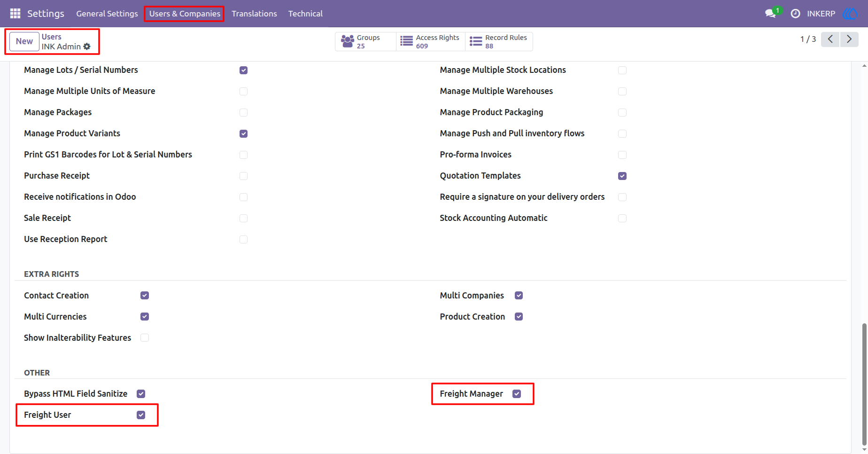
Task: Enable Purchase Receipt checkbox
Action: (243, 176)
